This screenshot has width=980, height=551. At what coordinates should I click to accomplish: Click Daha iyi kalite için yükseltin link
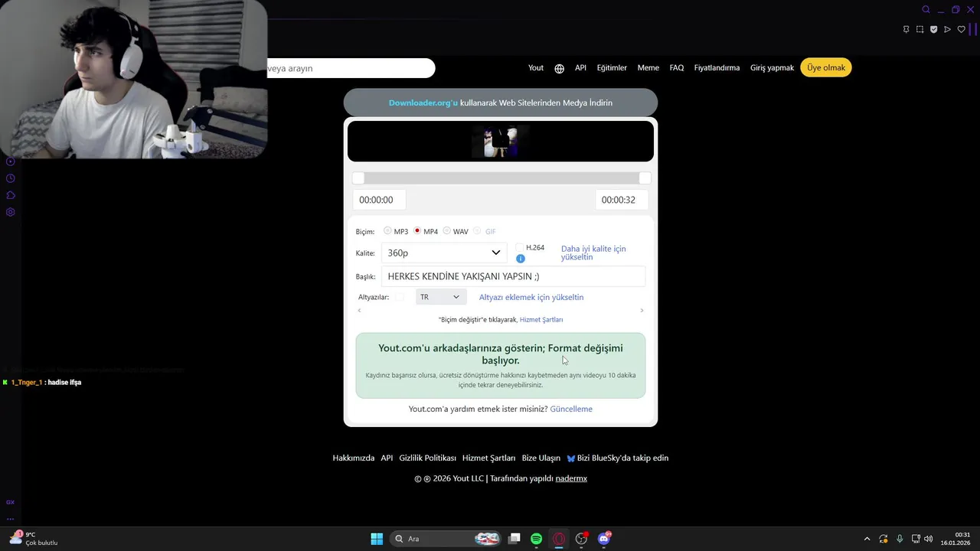pyautogui.click(x=593, y=253)
